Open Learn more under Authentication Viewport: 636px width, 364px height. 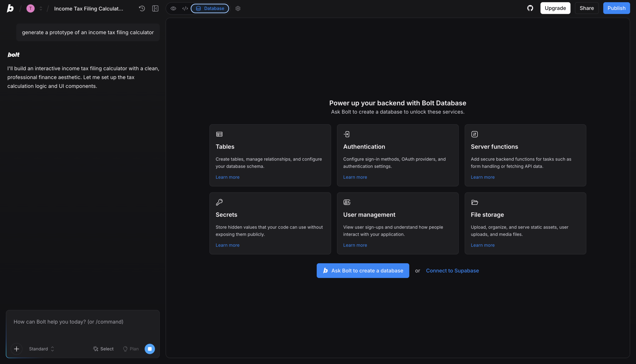(x=355, y=177)
